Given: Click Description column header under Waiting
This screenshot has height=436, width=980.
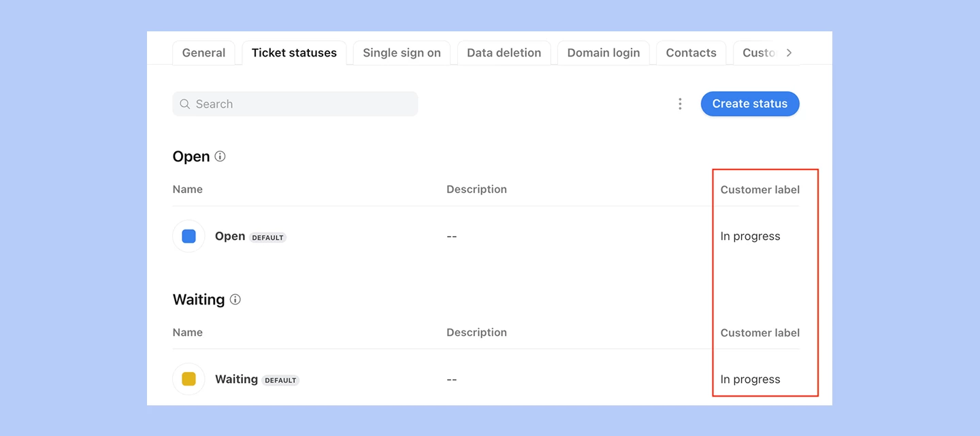Looking at the screenshot, I should click(x=476, y=332).
